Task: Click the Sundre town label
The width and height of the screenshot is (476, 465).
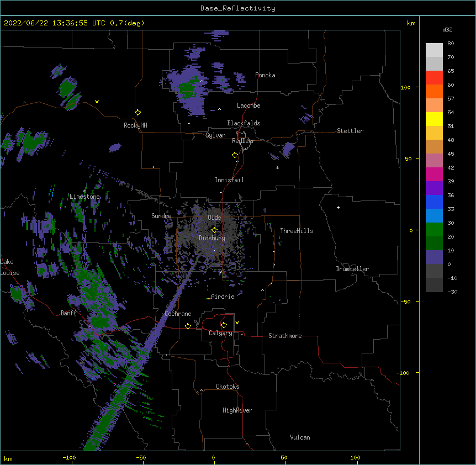Action: 161,216
